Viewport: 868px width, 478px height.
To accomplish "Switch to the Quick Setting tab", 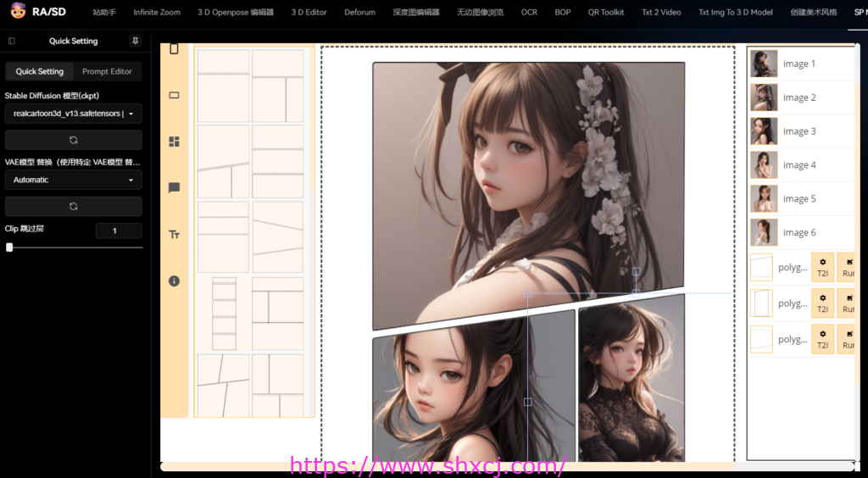I will [x=39, y=71].
